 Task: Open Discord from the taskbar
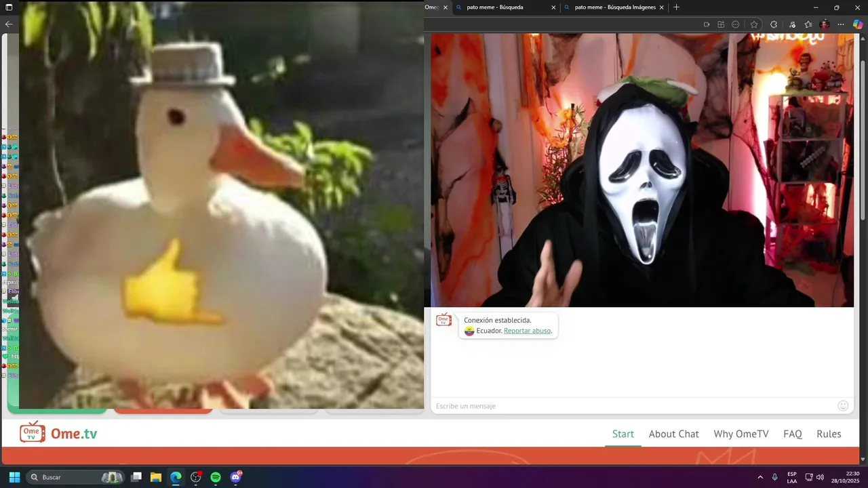(x=236, y=477)
